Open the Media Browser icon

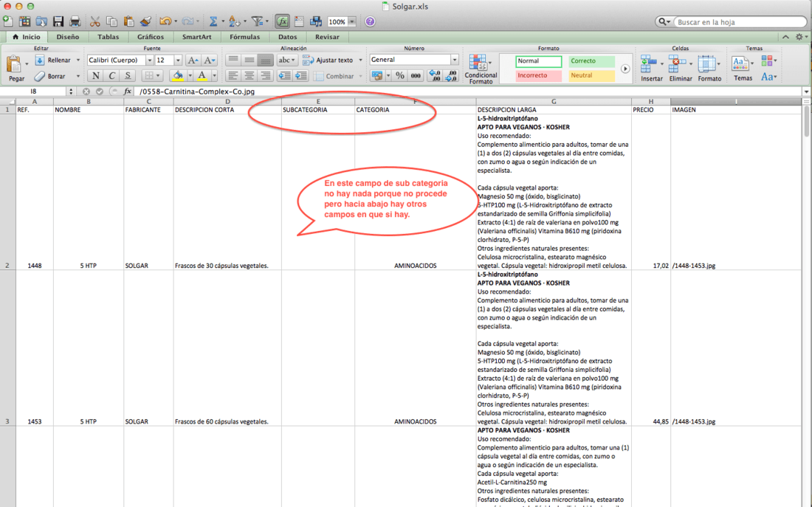pos(316,21)
